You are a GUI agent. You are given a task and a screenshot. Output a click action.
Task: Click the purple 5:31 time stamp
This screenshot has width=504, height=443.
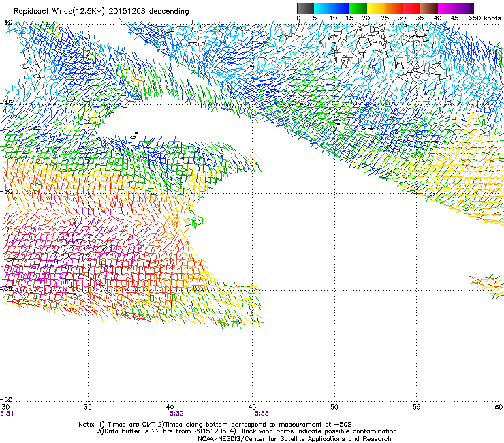[x=7, y=414]
